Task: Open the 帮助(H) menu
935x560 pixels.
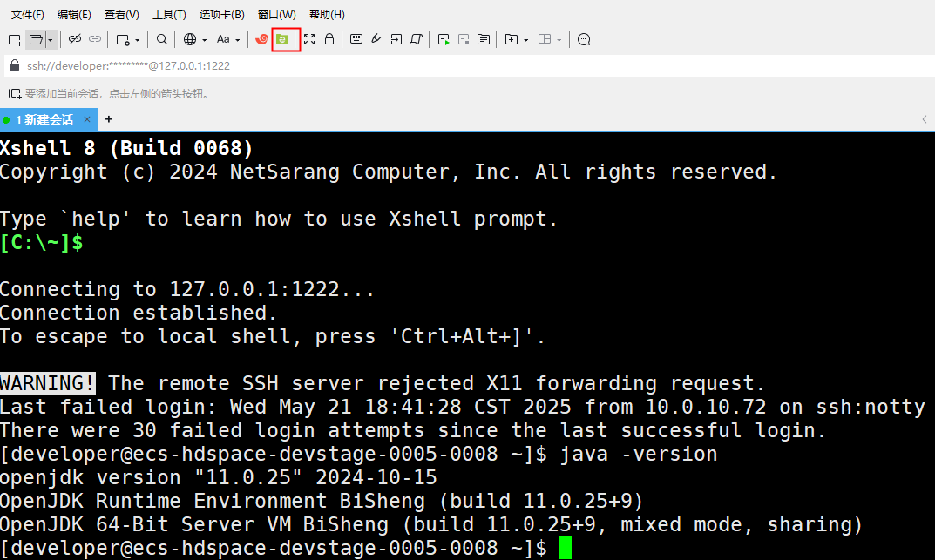Action: pyautogui.click(x=327, y=14)
